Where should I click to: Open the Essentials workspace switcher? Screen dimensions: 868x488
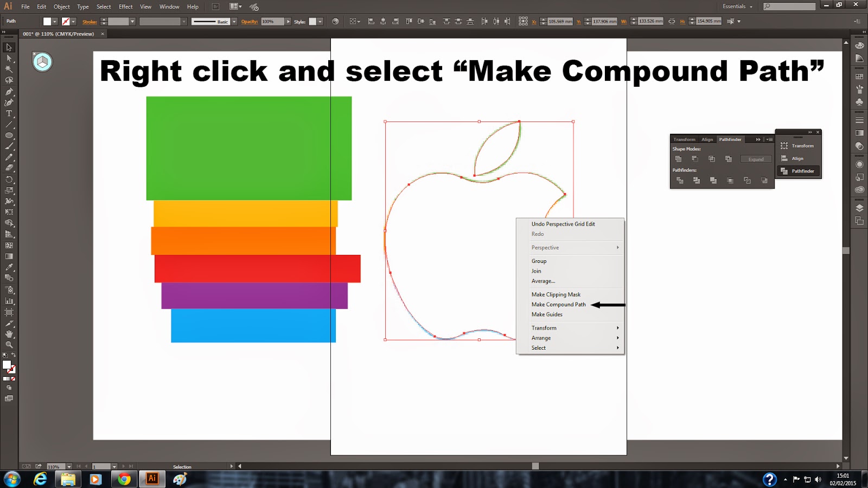click(738, 7)
